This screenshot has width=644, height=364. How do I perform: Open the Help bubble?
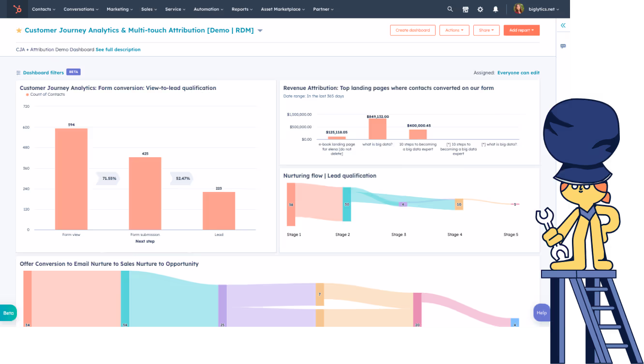(x=542, y=312)
